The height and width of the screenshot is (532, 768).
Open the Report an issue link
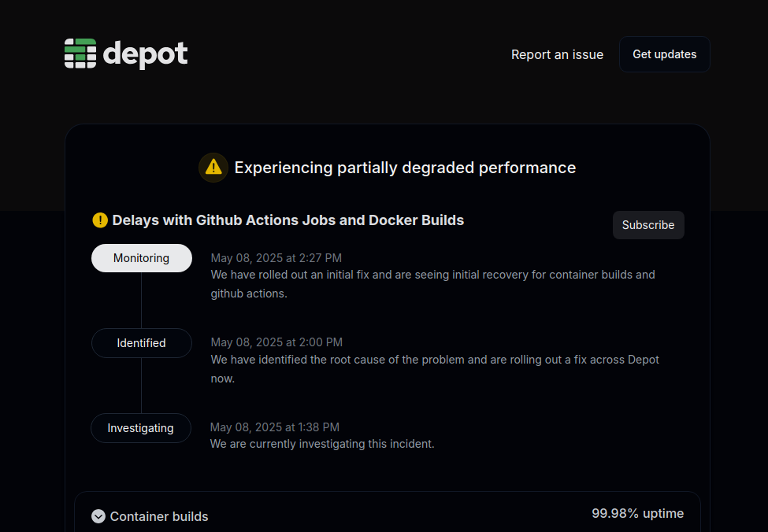pyautogui.click(x=557, y=54)
